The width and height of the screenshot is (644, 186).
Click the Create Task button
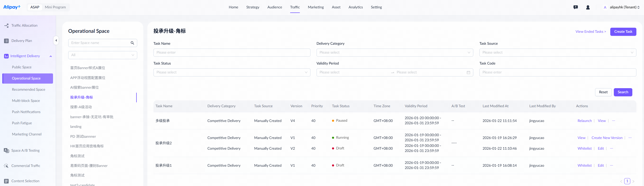coord(623,32)
